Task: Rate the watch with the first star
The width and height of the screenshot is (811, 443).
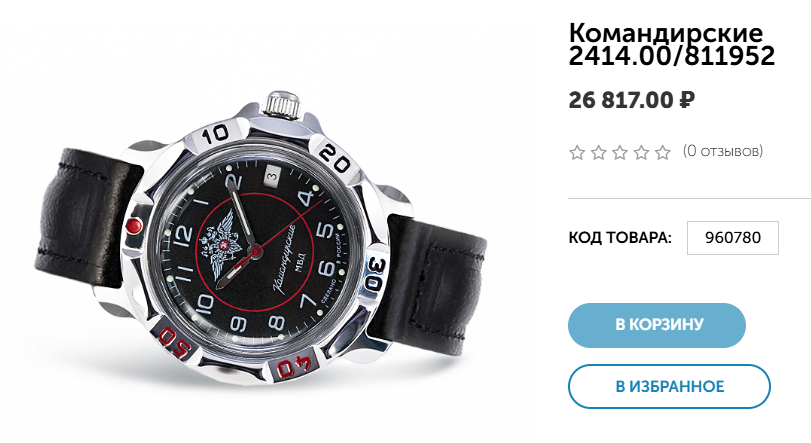Action: (x=577, y=152)
